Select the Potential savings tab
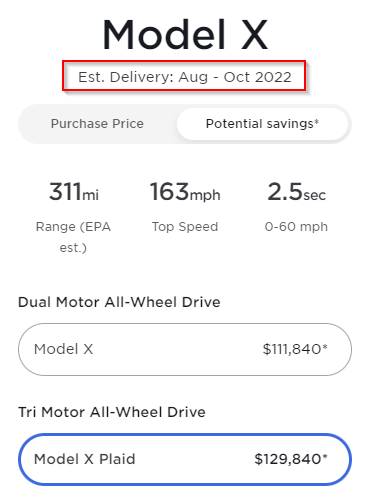This screenshot has height=499, width=369. click(263, 124)
